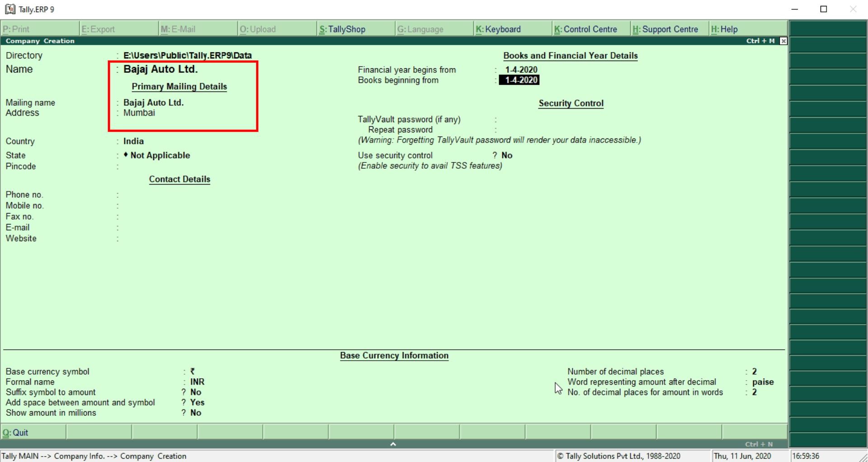Open the Keyboard menu
This screenshot has height=462, width=868.
tap(498, 29)
